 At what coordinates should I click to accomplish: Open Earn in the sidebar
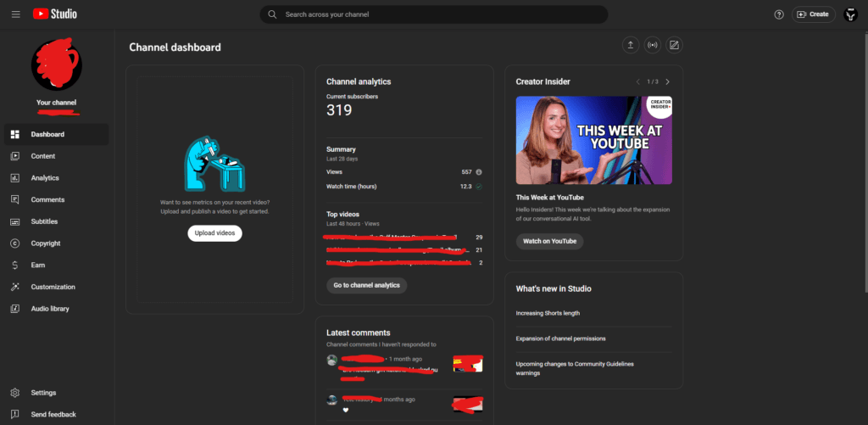point(57,265)
